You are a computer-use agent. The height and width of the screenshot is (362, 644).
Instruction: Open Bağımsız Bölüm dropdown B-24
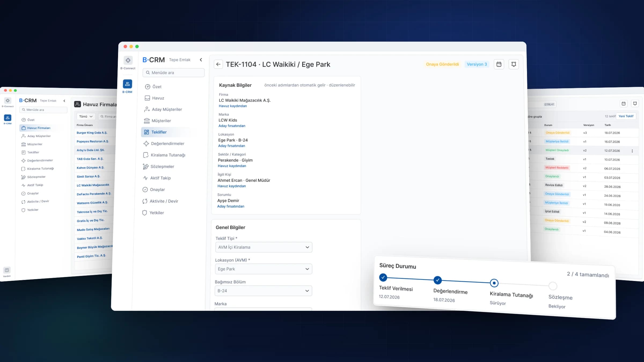263,291
